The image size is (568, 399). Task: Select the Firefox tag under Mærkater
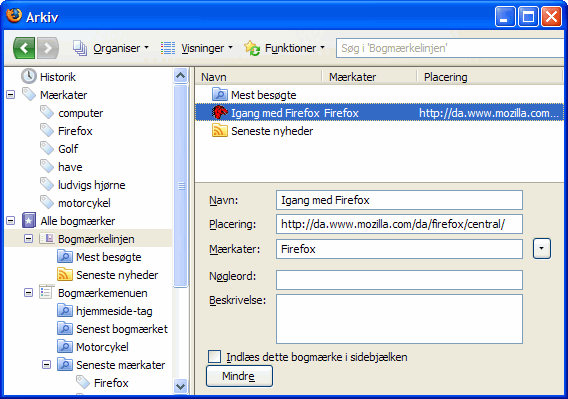point(75,131)
